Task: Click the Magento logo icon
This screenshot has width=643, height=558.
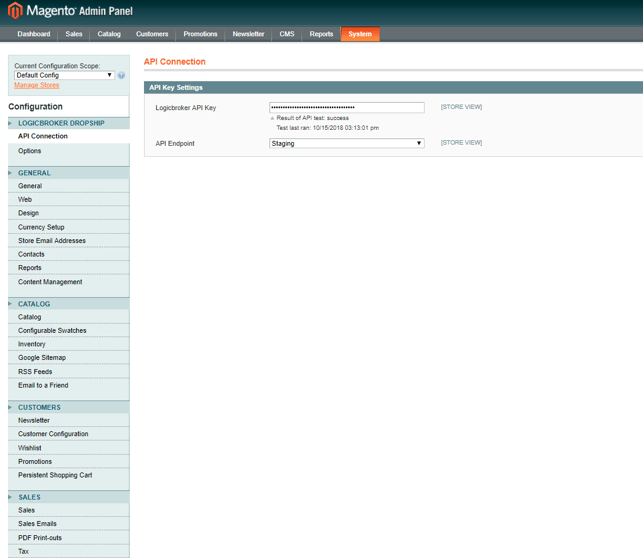Action: 15,12
